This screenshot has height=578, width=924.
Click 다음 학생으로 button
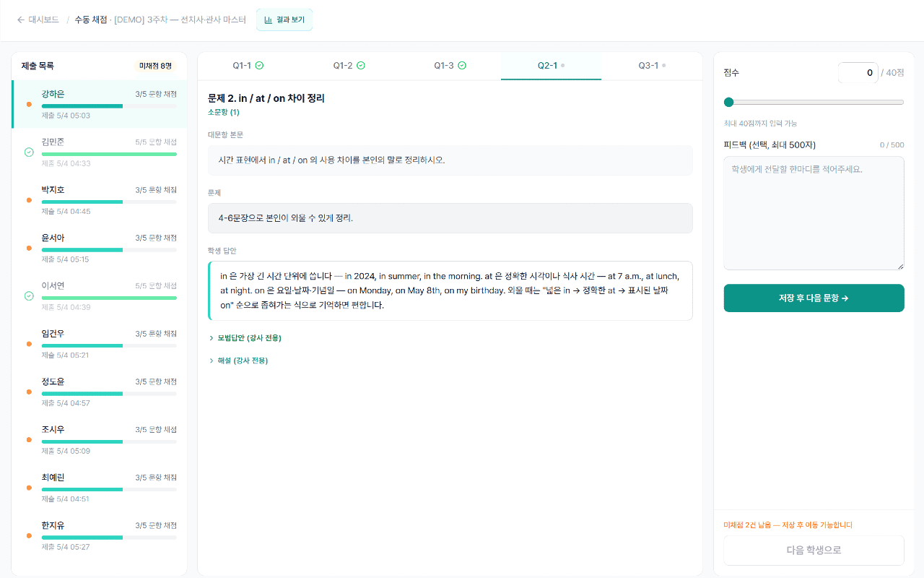pyautogui.click(x=814, y=551)
